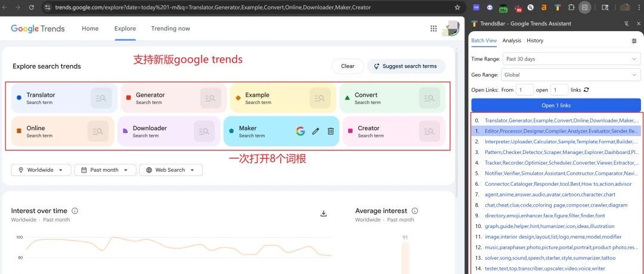Open the Google Trends logo link
This screenshot has width=644, height=274.
click(x=38, y=29)
